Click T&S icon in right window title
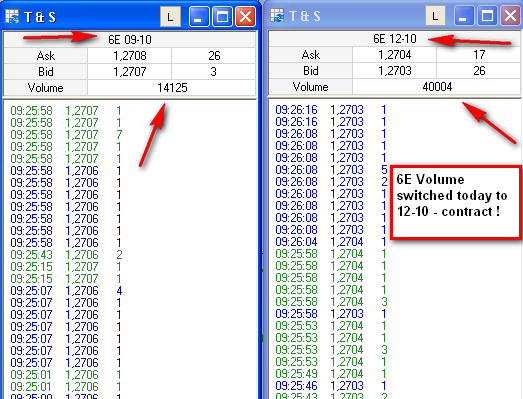This screenshot has width=523, height=399. click(277, 15)
